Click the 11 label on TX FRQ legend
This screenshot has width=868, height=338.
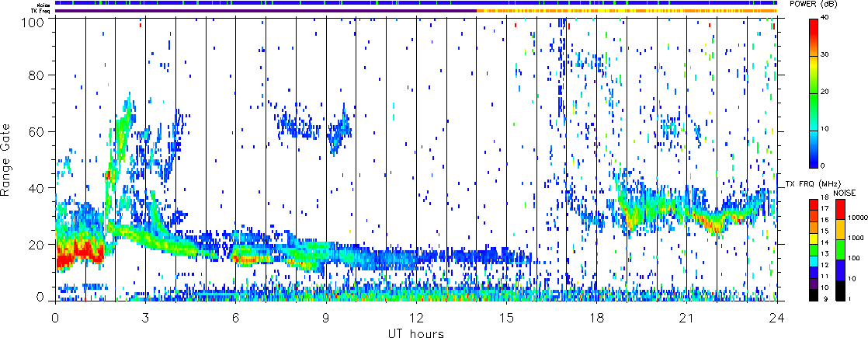coord(825,276)
